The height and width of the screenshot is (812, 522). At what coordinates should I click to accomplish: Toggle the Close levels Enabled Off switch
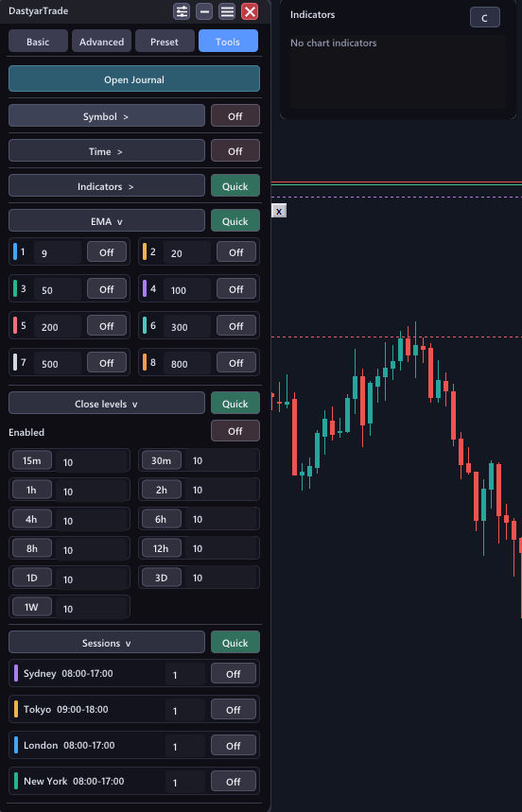[235, 431]
